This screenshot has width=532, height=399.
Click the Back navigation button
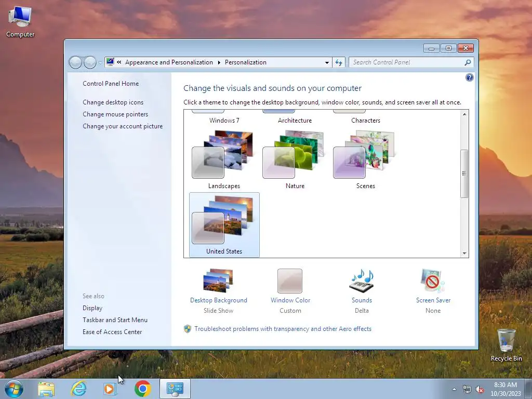(x=75, y=62)
